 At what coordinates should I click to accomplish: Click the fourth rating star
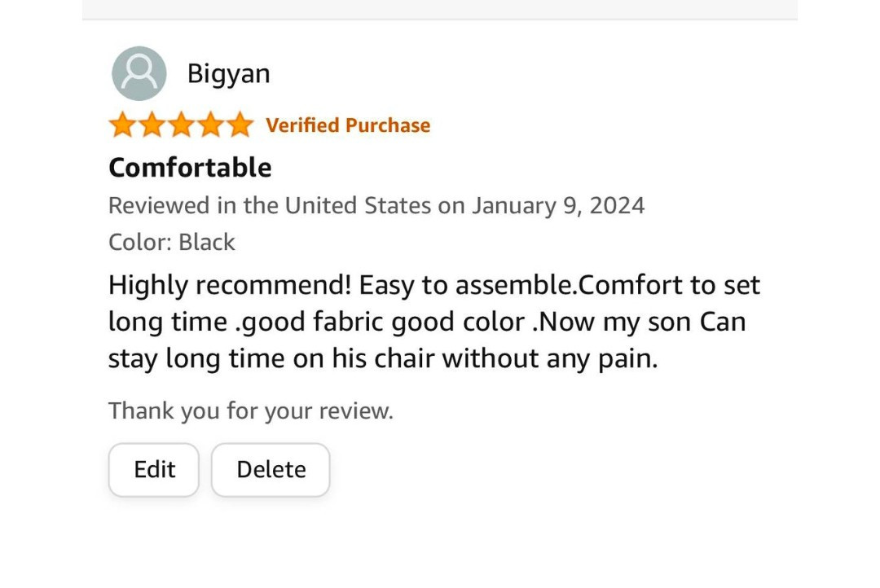pos(210,125)
